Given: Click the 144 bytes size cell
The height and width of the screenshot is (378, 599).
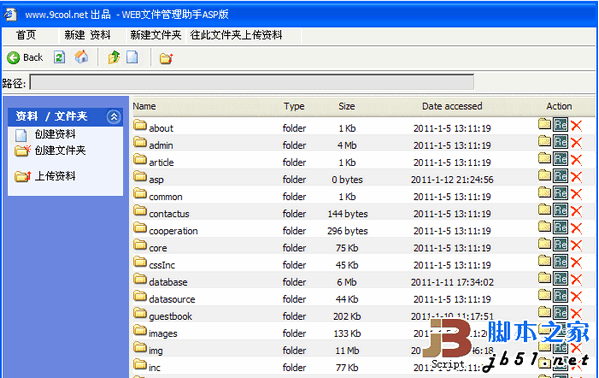Looking at the screenshot, I should point(347,214).
